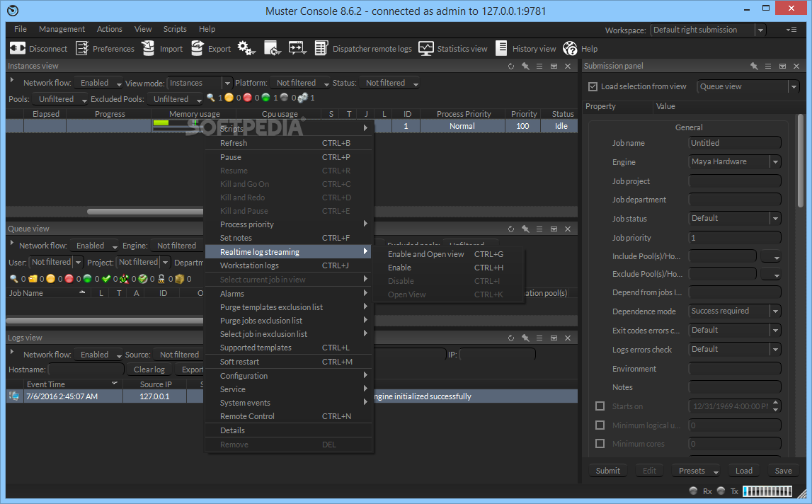Click the Save button

point(783,471)
